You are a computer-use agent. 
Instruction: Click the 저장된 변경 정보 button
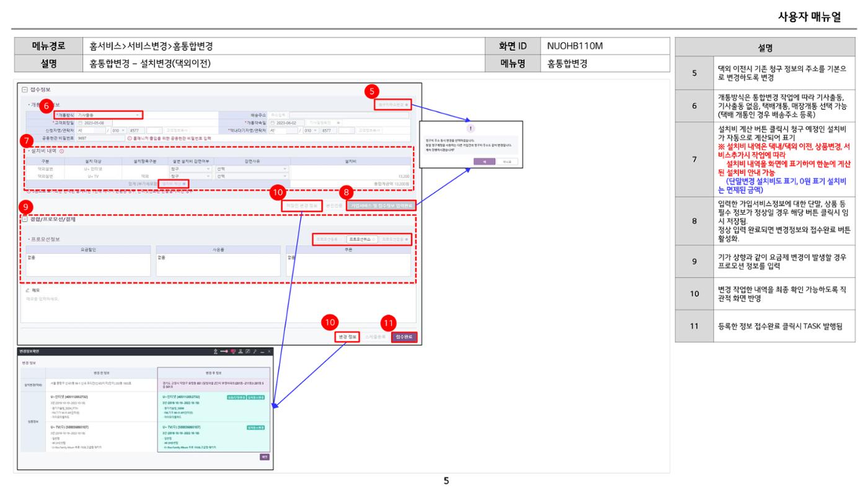tap(301, 205)
